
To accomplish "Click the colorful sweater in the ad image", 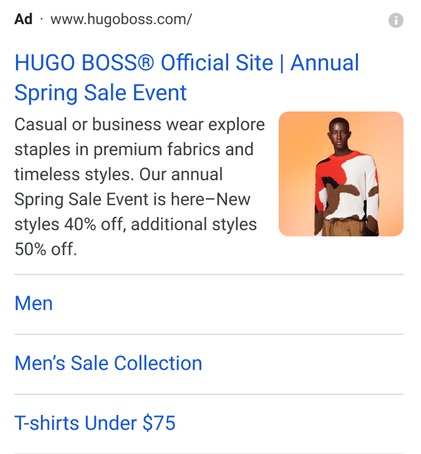I will pyautogui.click(x=347, y=185).
